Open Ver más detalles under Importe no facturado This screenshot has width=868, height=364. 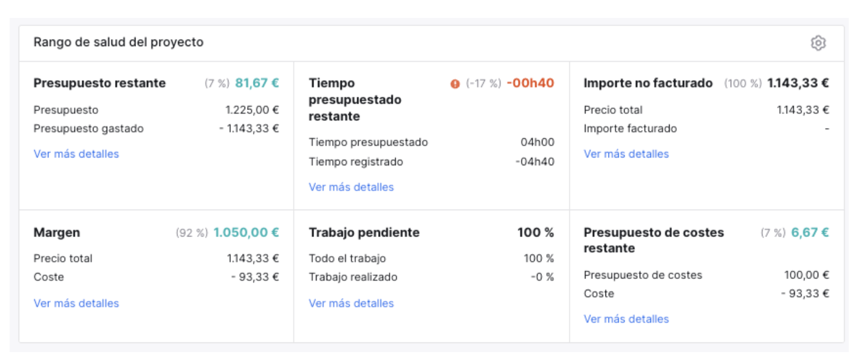[626, 154]
